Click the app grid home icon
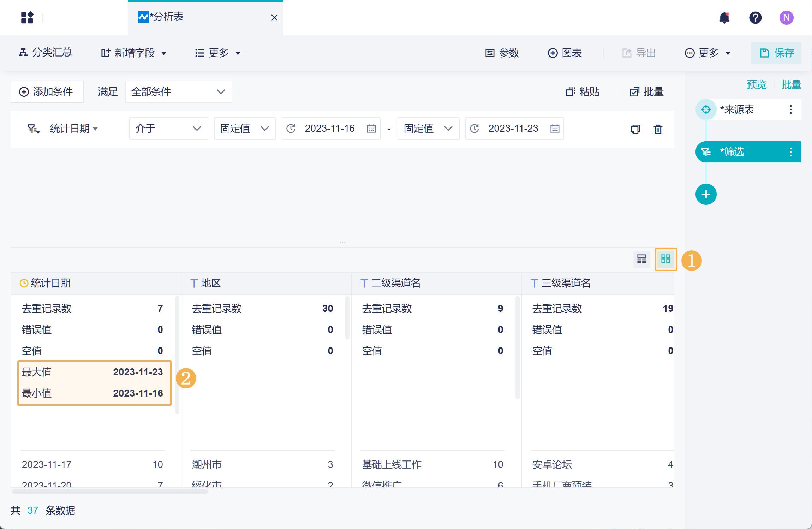The width and height of the screenshot is (812, 529). [x=27, y=17]
